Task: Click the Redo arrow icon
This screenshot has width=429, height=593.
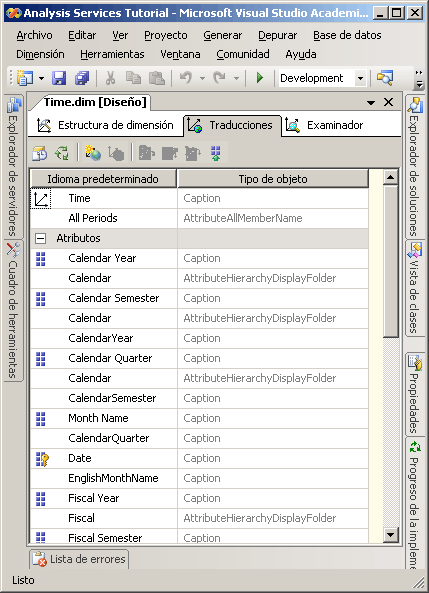Action: [x=219, y=78]
